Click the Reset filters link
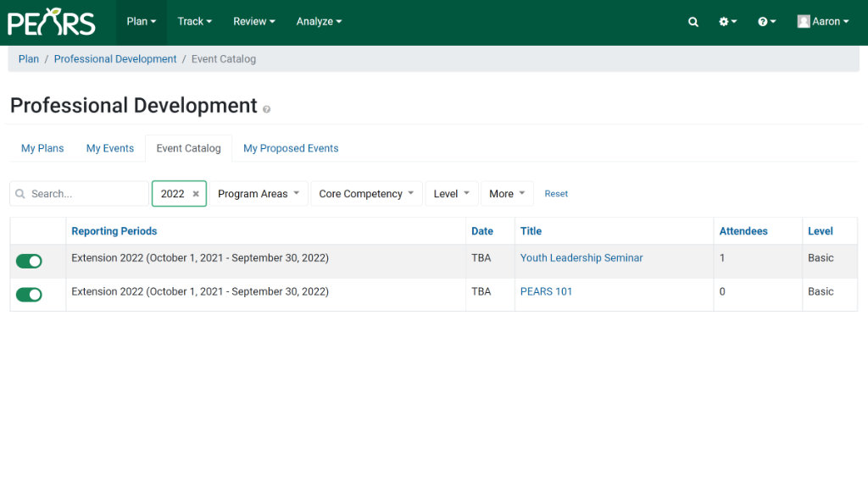 (556, 194)
